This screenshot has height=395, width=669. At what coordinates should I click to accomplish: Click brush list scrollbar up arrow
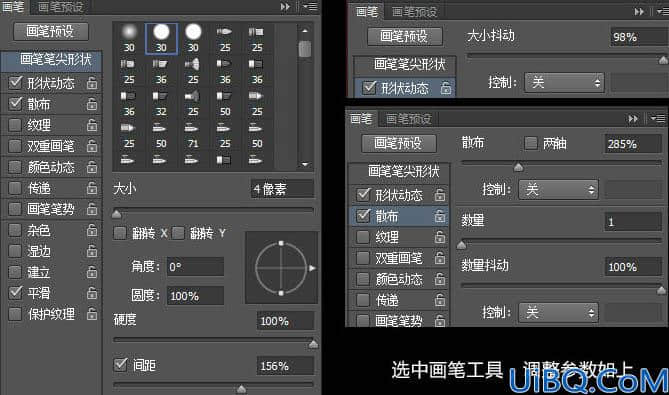click(x=305, y=31)
